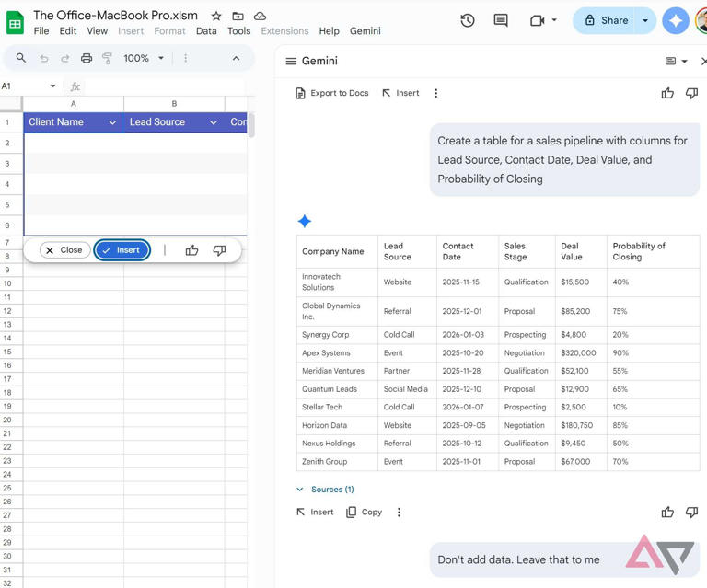Click thumbs down below sales table response
This screenshot has height=588, width=707.
tap(691, 512)
